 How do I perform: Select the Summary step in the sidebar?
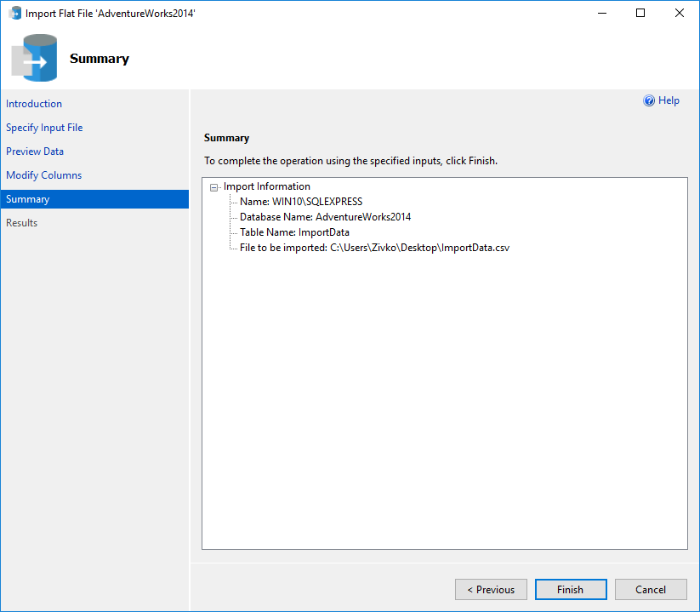27,198
